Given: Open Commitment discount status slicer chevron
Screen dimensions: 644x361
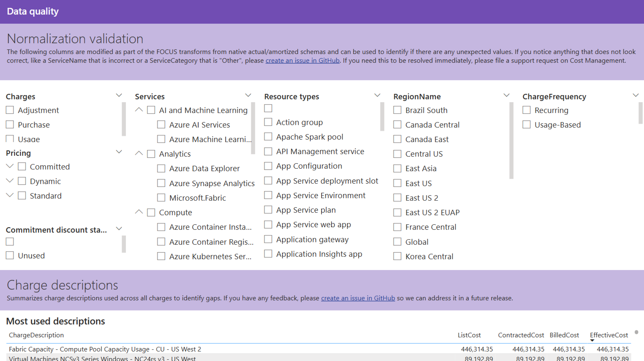Looking at the screenshot, I should [119, 228].
